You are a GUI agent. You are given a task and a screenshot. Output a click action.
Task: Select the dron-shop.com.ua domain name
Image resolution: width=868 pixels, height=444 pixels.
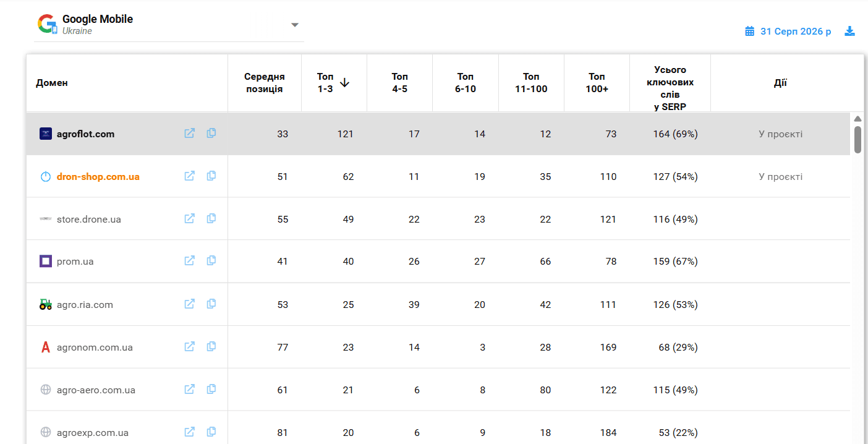click(x=98, y=176)
